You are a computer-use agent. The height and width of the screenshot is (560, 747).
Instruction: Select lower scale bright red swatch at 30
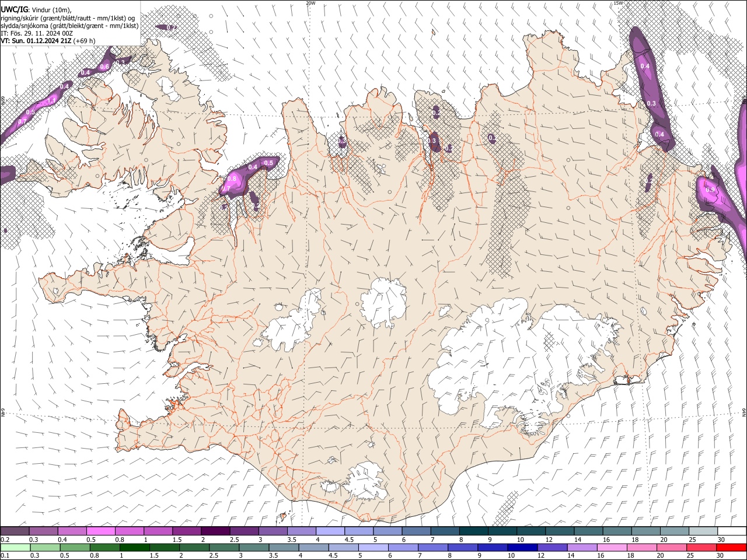tap(731, 547)
